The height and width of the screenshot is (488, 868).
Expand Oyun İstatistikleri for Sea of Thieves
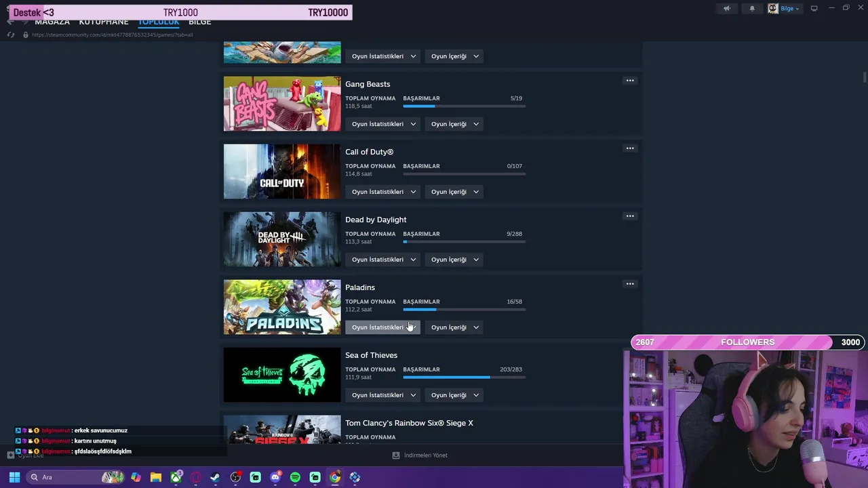(x=382, y=395)
